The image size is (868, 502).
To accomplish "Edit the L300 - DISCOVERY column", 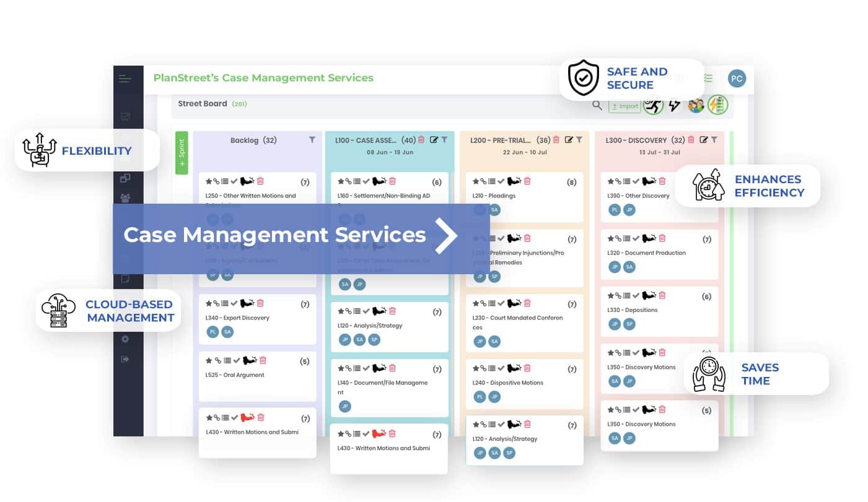I will click(703, 140).
